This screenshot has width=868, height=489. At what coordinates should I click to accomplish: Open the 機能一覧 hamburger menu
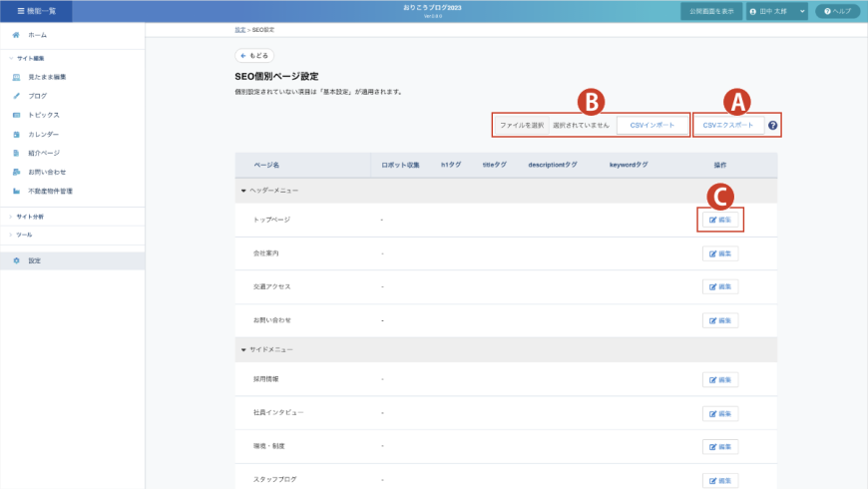coord(36,11)
